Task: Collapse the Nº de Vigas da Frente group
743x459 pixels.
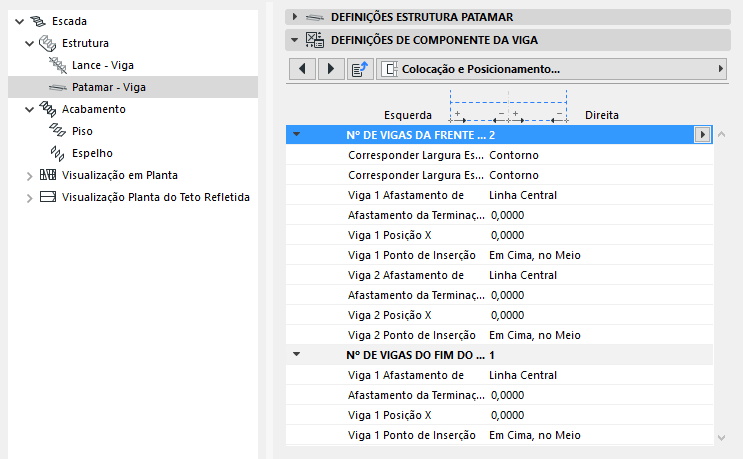Action: (x=297, y=135)
